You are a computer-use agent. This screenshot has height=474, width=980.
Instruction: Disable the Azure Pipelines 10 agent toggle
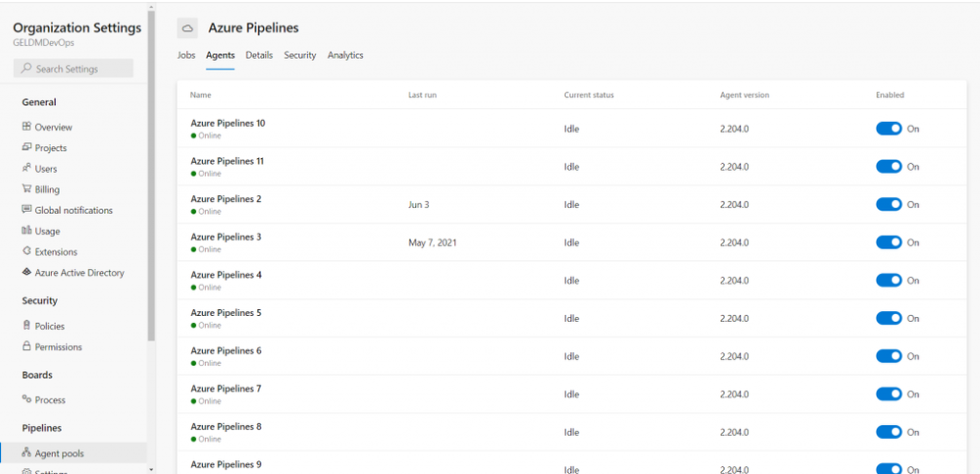pos(889,129)
